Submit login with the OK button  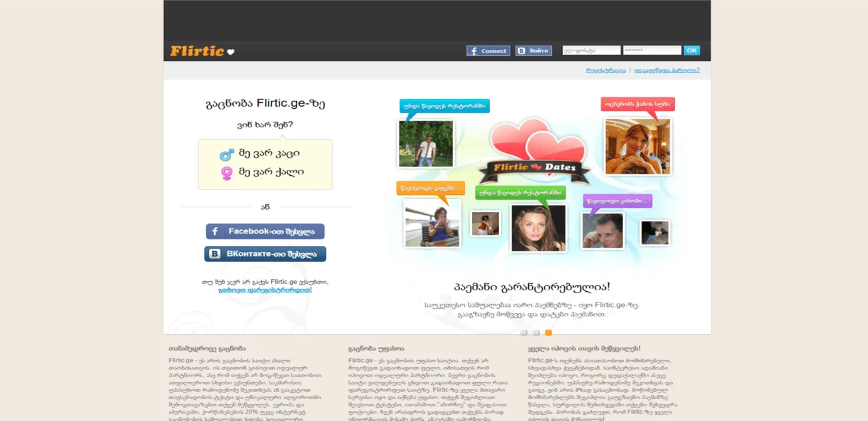[x=691, y=50]
